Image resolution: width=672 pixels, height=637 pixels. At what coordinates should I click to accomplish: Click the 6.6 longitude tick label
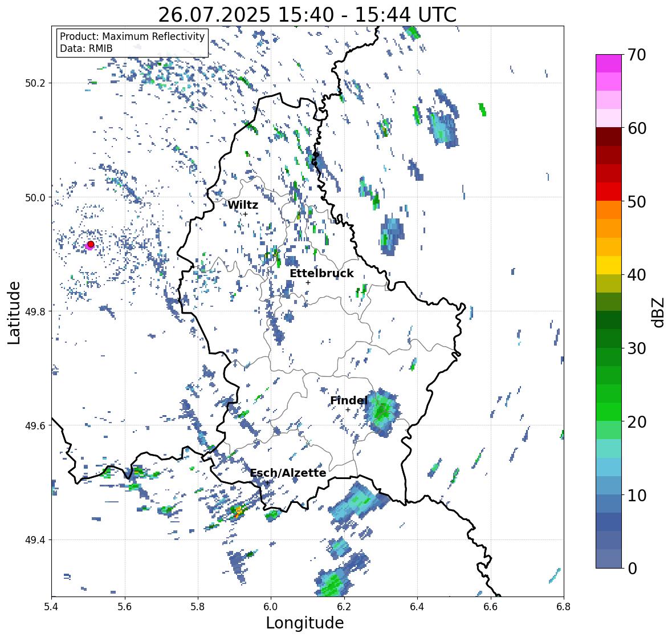pos(491,607)
